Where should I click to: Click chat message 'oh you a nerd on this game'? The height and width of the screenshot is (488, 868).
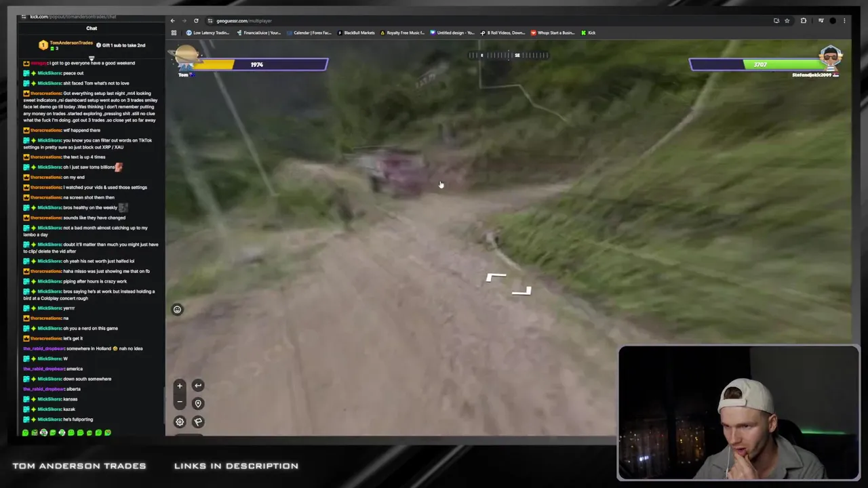pos(91,328)
